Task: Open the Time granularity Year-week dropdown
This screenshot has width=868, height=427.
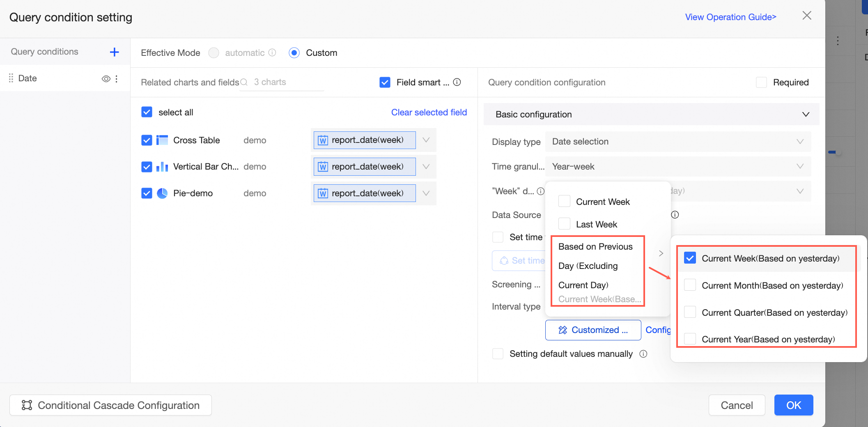Action: [678, 166]
